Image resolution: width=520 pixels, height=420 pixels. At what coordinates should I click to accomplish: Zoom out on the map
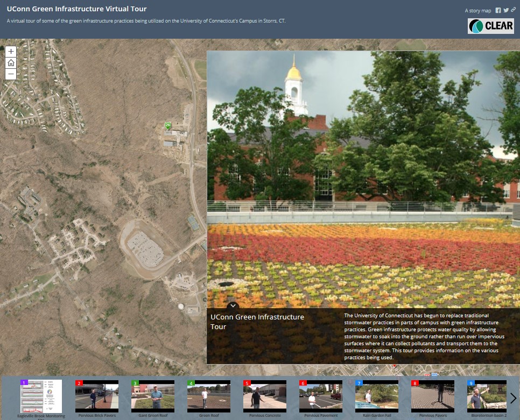pos(11,74)
